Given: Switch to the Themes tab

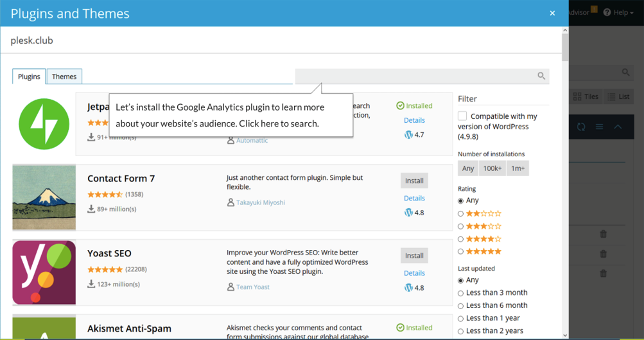Looking at the screenshot, I should pos(64,76).
